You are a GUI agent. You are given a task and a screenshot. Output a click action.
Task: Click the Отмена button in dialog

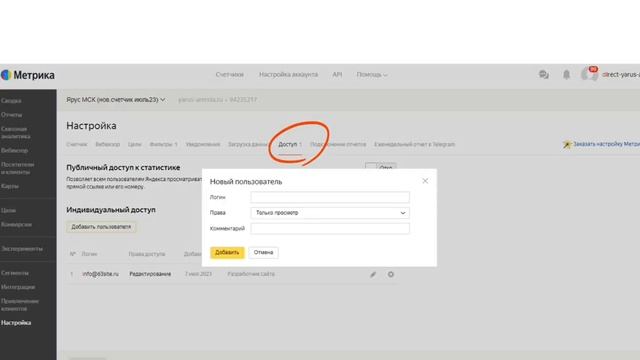[x=263, y=253]
